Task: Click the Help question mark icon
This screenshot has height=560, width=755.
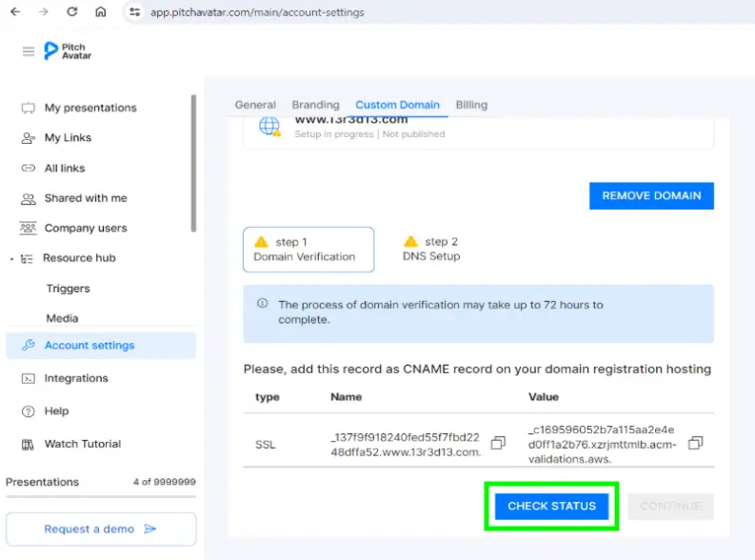Action: (x=28, y=411)
